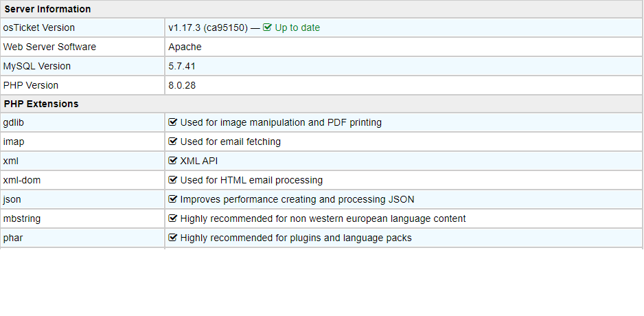
Task: Click the osTicket Version label cell
Action: (82, 27)
